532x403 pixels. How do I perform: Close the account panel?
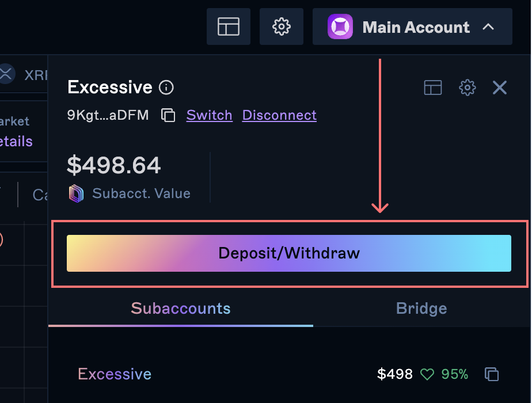500,88
